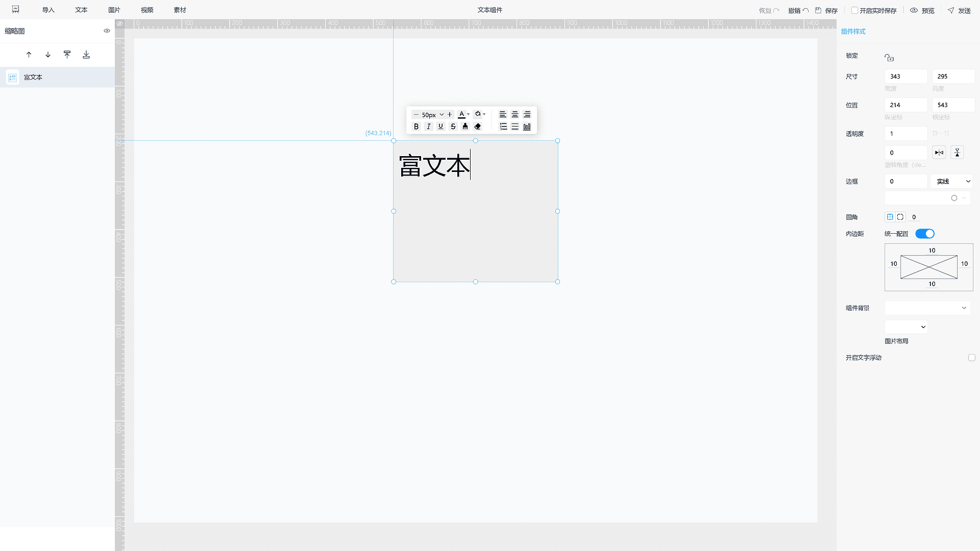Click the app logo icon
Viewport: 980px width, 551px height.
pyautogui.click(x=16, y=10)
